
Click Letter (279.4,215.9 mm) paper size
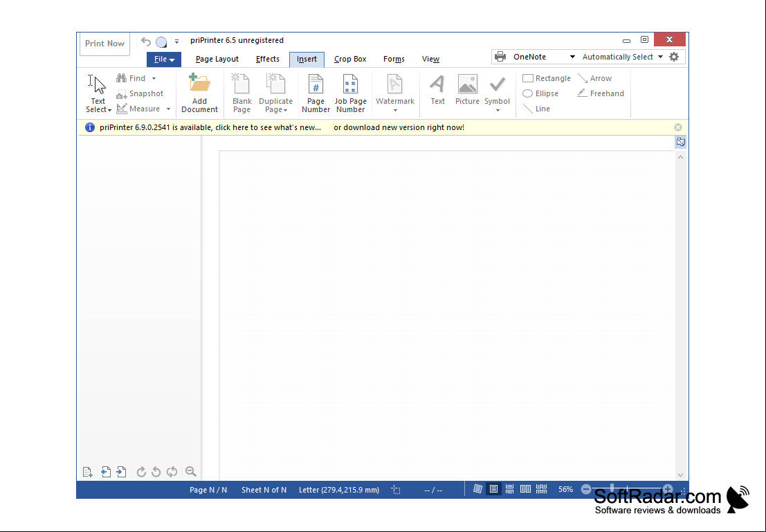tap(339, 490)
